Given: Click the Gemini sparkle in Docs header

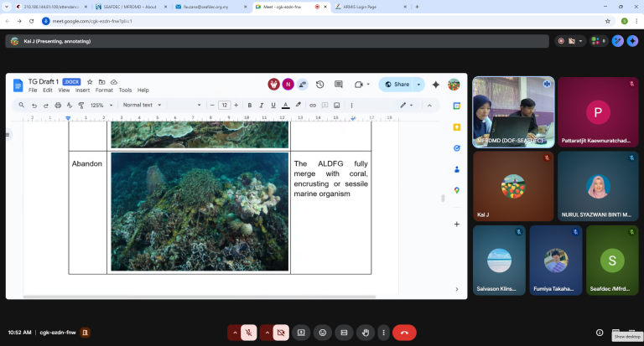Looking at the screenshot, I should 436,85.
